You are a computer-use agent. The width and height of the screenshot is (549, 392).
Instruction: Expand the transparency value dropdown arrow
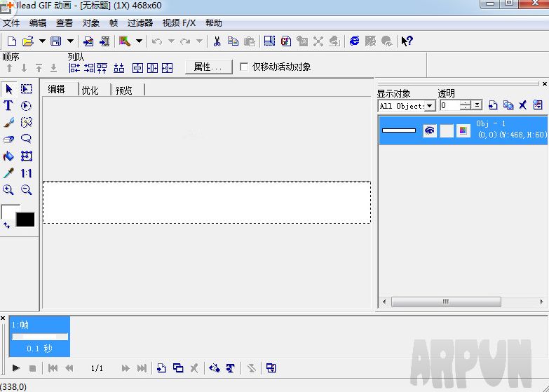[477, 106]
